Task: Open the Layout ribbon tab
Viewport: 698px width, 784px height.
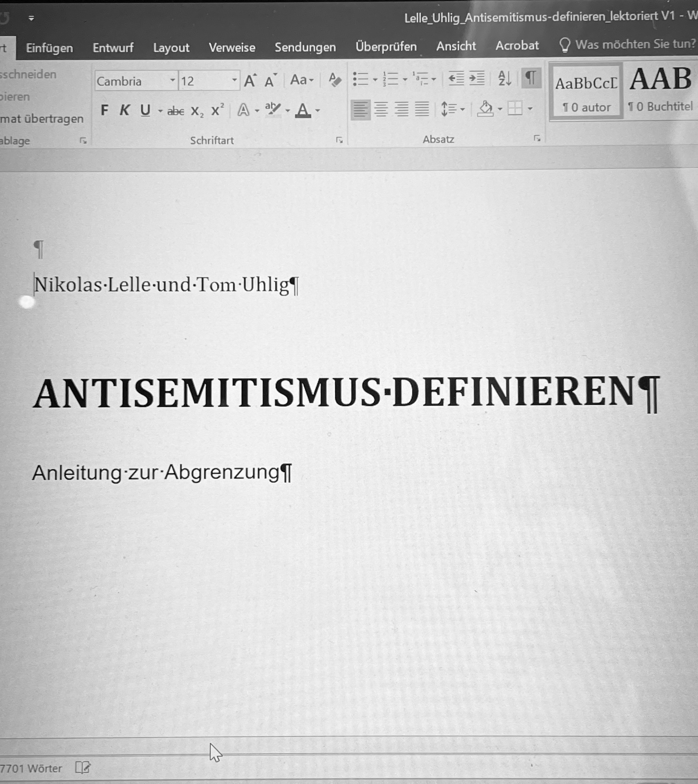Action: pyautogui.click(x=171, y=48)
